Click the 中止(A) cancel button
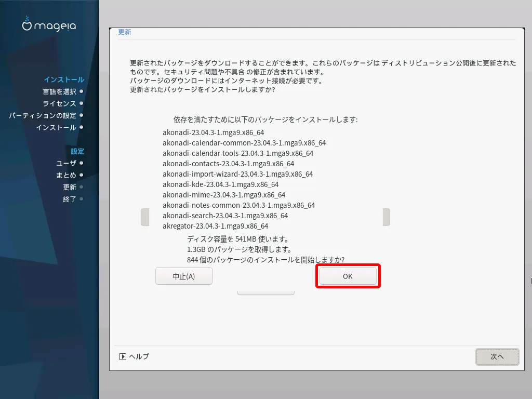 [184, 276]
